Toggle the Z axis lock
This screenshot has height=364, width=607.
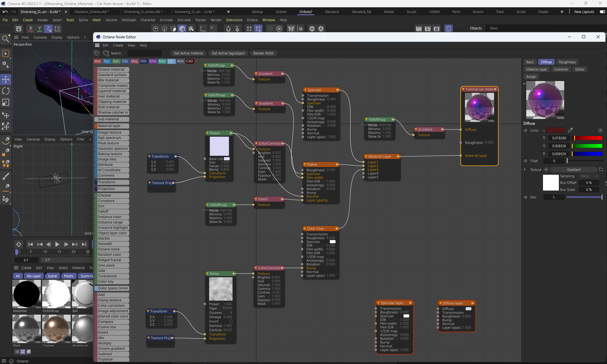click(x=48, y=28)
